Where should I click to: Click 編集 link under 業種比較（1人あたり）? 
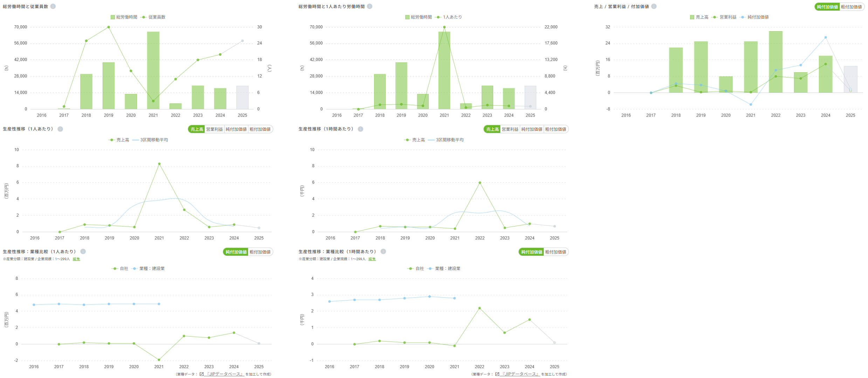(76, 259)
